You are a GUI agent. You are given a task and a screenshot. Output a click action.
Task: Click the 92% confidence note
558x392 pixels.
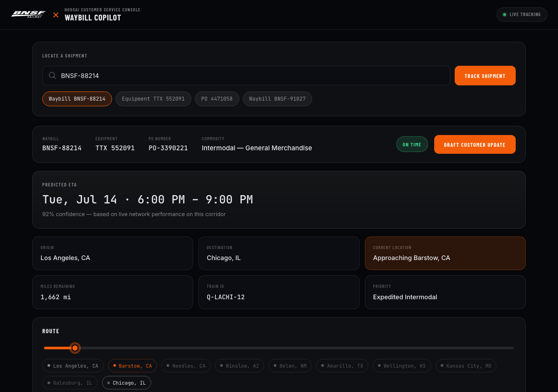134,214
